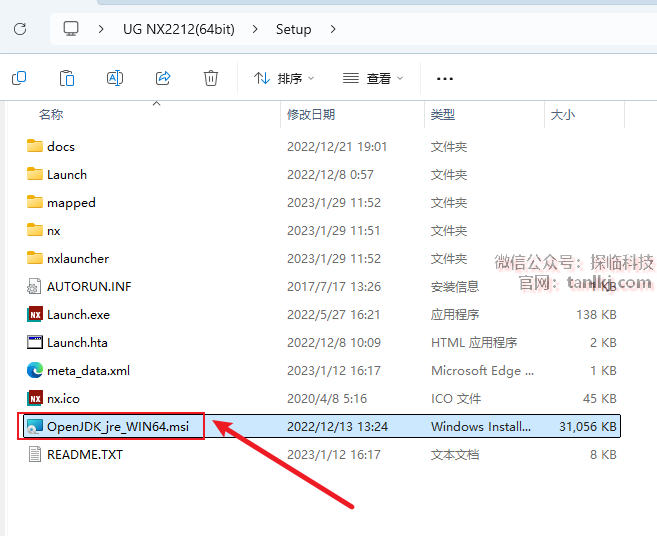This screenshot has height=536, width=657.
Task: Click the OpenJDK_jre_WIN64.msi installer icon
Action: click(35, 427)
